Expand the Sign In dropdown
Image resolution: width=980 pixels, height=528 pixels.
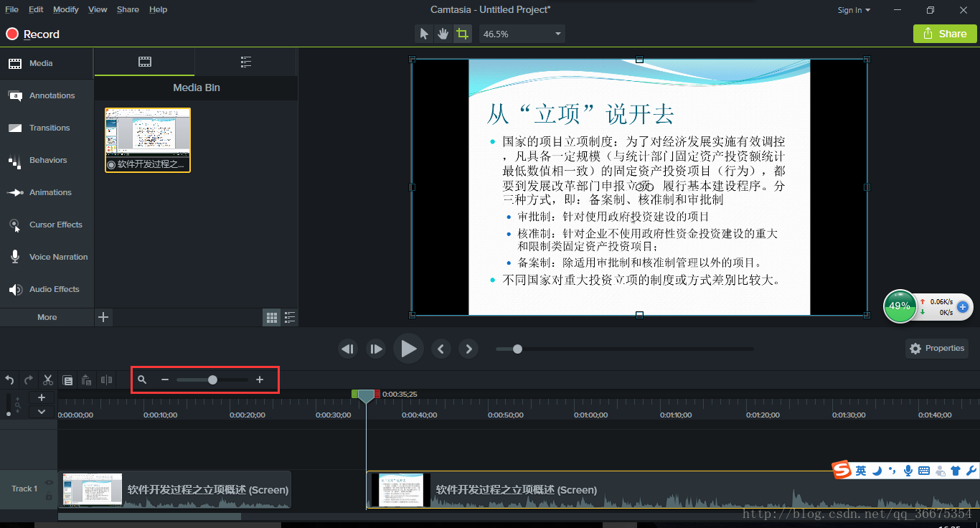coord(854,10)
